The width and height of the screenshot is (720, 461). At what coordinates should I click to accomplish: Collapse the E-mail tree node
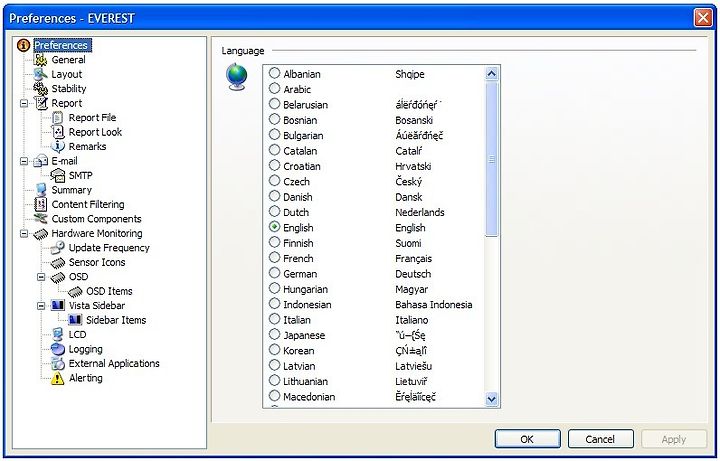click(x=24, y=161)
